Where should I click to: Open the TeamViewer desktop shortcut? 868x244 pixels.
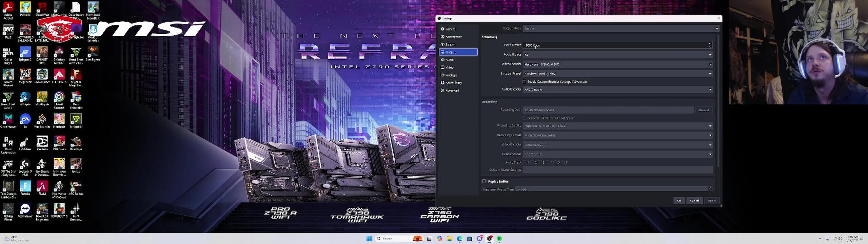click(x=25, y=210)
